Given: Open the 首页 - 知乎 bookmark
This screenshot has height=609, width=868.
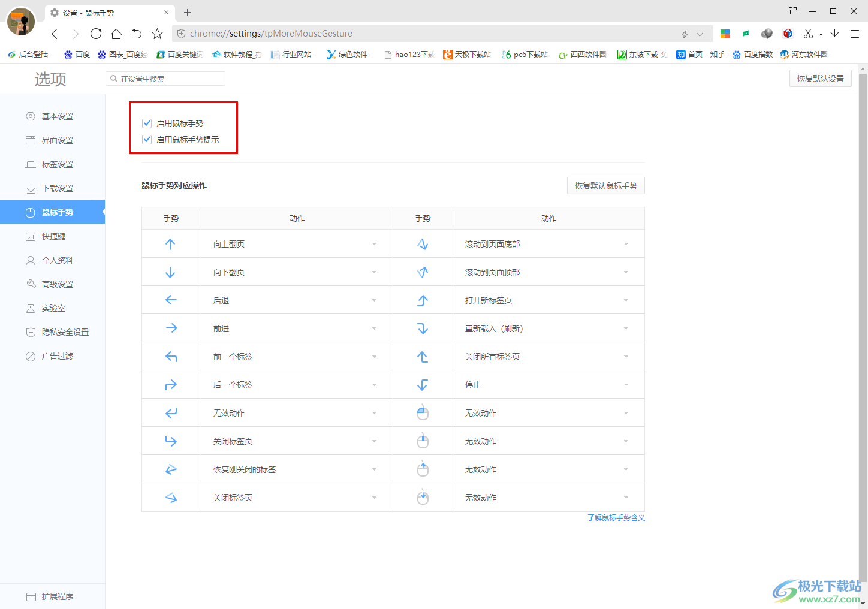Looking at the screenshot, I should point(700,55).
